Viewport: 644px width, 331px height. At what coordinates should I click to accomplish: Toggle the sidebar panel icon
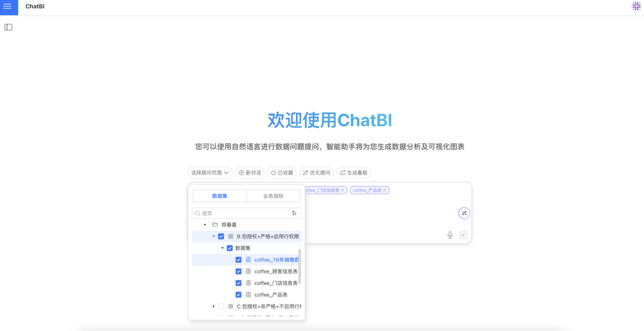pyautogui.click(x=8, y=27)
